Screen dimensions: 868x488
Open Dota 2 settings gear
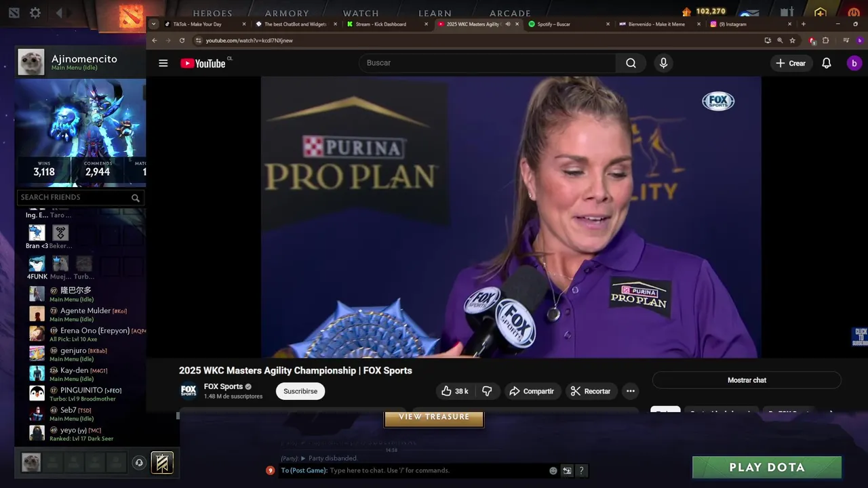[35, 13]
